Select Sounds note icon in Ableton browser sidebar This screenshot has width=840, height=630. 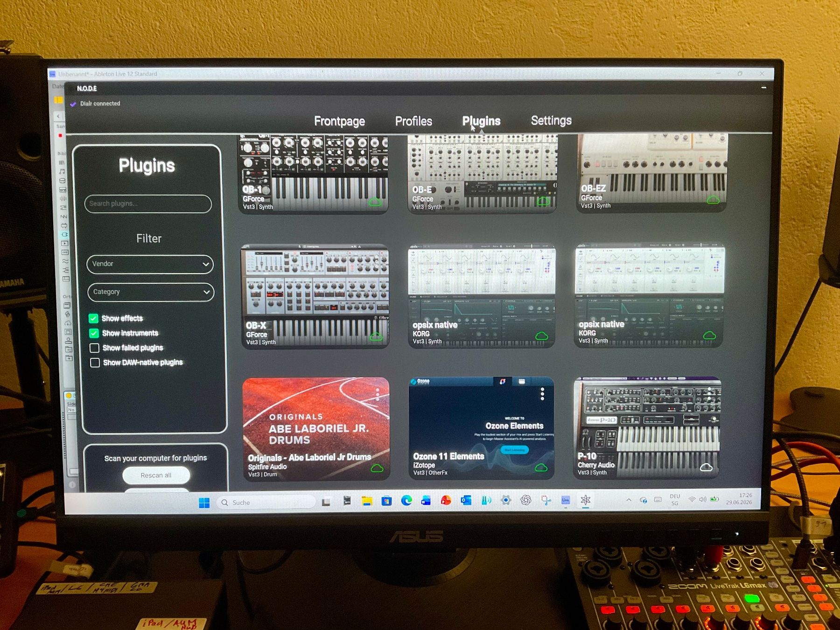(62, 172)
